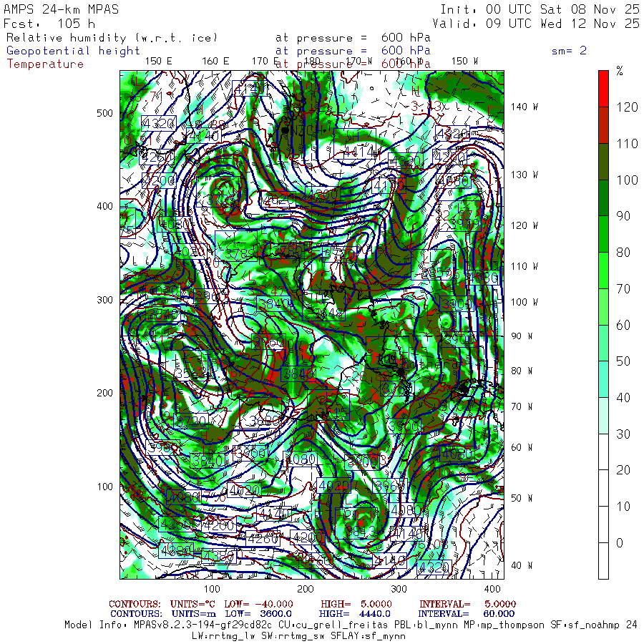Click the red "LOW= -40.000" contour text
Screen dimensions: 644x644
(258, 604)
